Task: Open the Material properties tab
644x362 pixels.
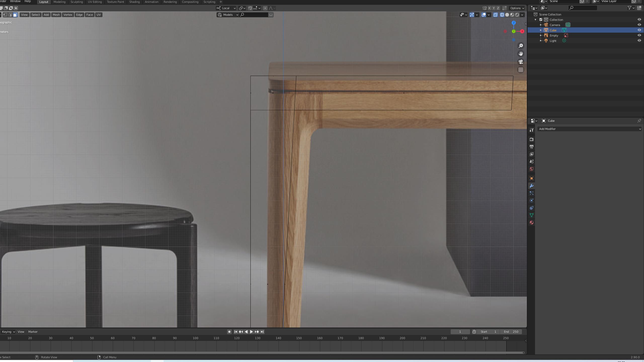Action: [531, 223]
